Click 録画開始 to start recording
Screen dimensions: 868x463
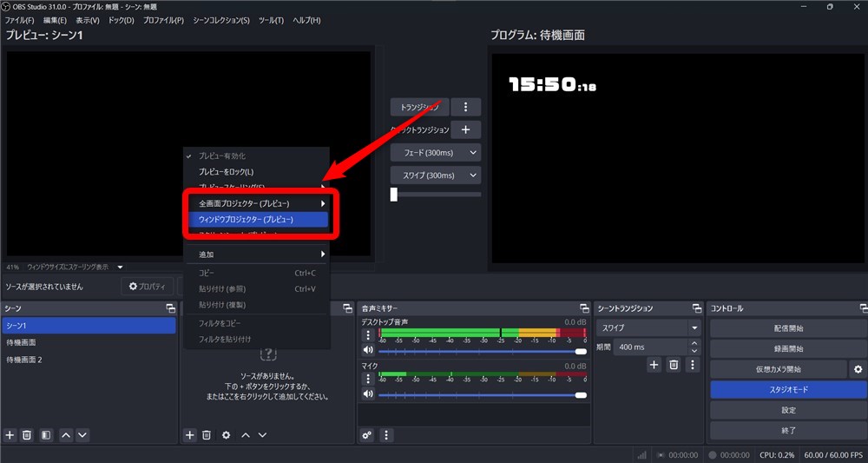[x=788, y=349]
